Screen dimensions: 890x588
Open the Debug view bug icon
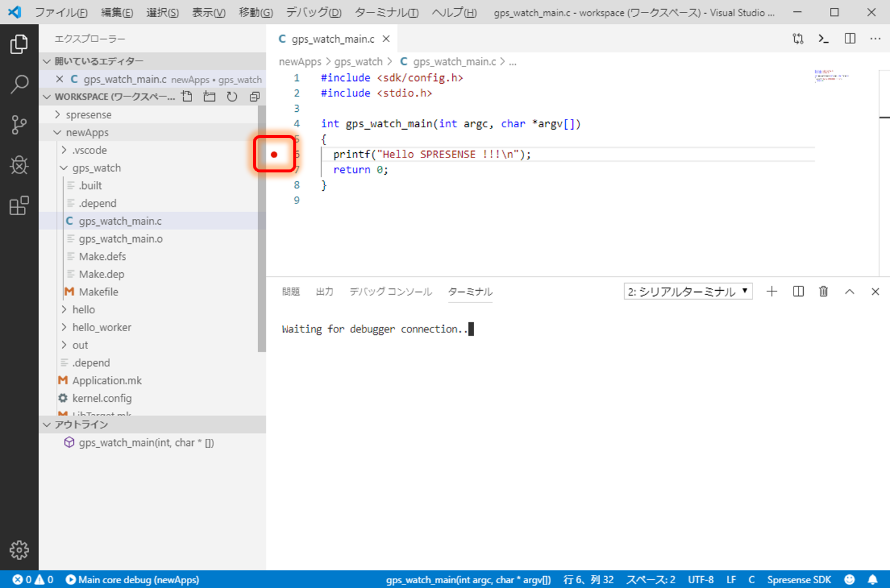[19, 165]
